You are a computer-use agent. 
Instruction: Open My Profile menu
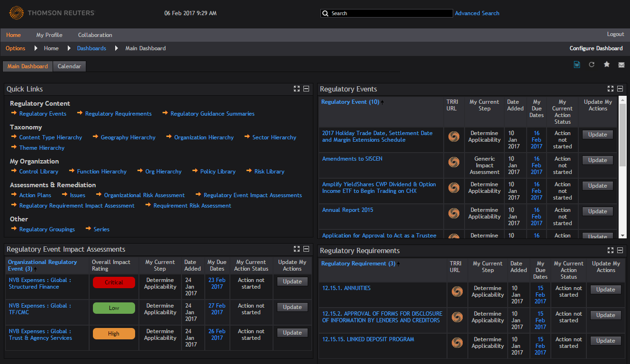coord(49,35)
